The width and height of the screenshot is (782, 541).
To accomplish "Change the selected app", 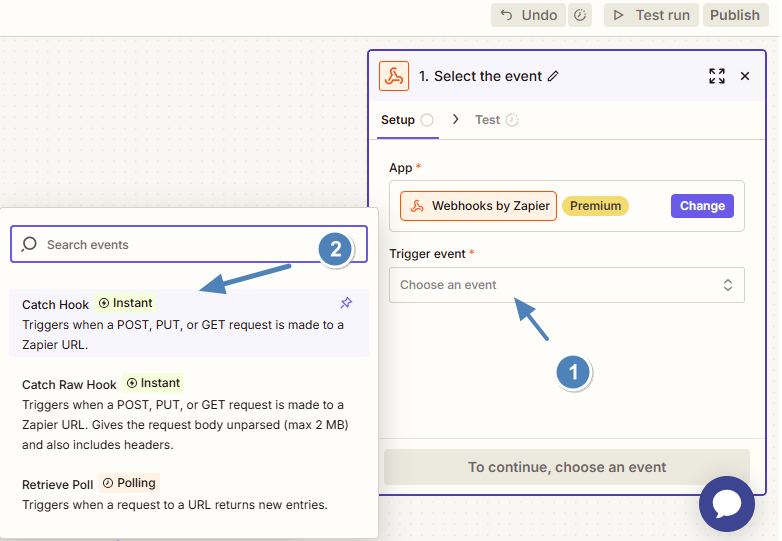I will point(702,206).
